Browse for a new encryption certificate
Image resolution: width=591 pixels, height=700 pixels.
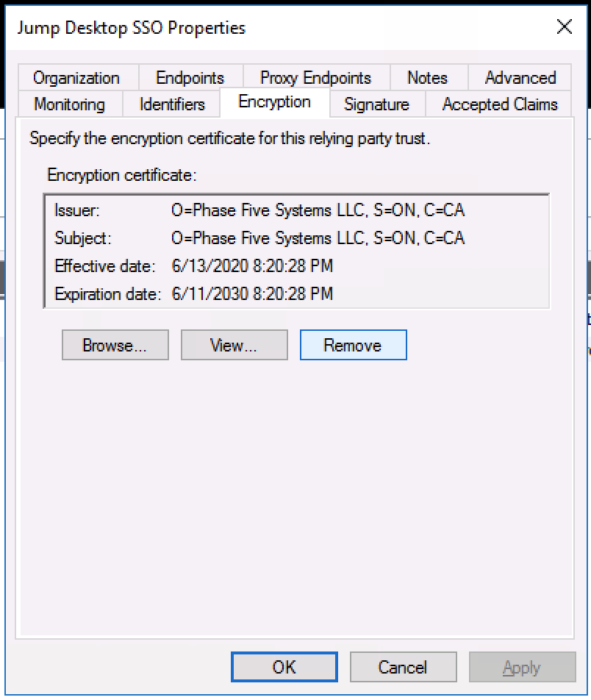pos(115,345)
